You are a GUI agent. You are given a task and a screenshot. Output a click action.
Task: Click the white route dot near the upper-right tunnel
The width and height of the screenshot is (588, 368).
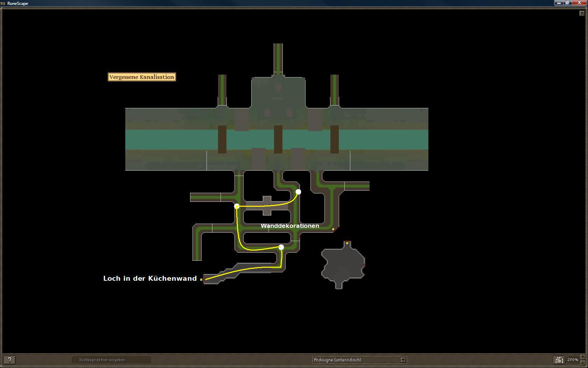[x=298, y=192]
